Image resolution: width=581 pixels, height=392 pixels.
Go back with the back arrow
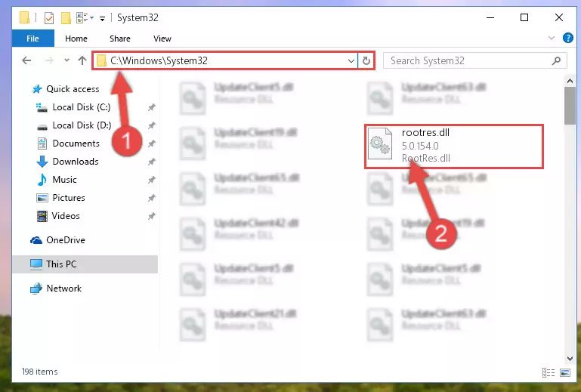pyautogui.click(x=26, y=60)
